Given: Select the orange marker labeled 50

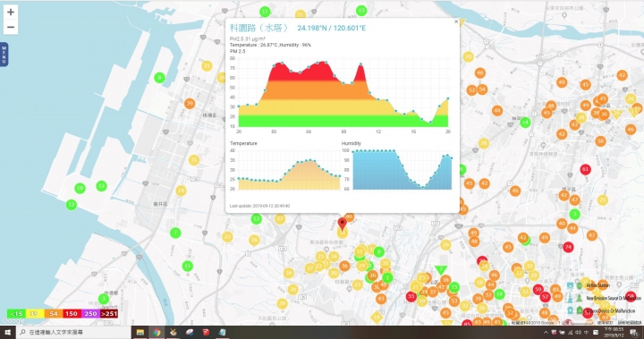Looking at the screenshot, I should click(x=600, y=141).
